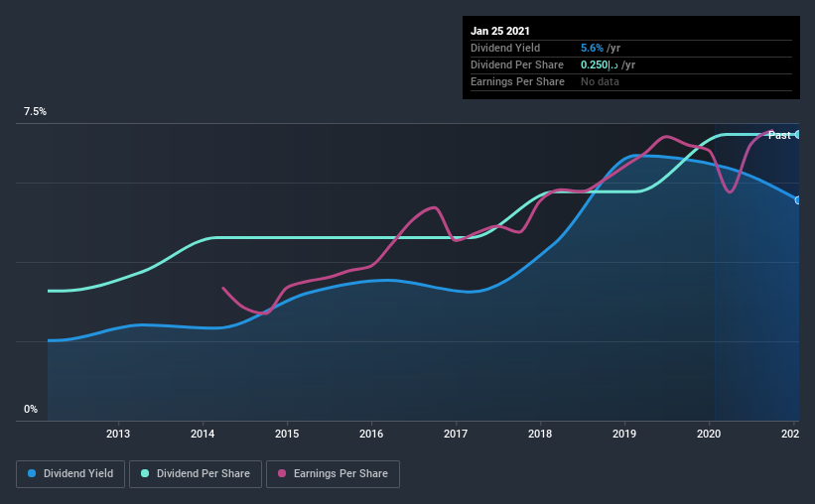The width and height of the screenshot is (815, 504).
Task: Select the Dividend Per Share end-point marker
Action: point(797,135)
